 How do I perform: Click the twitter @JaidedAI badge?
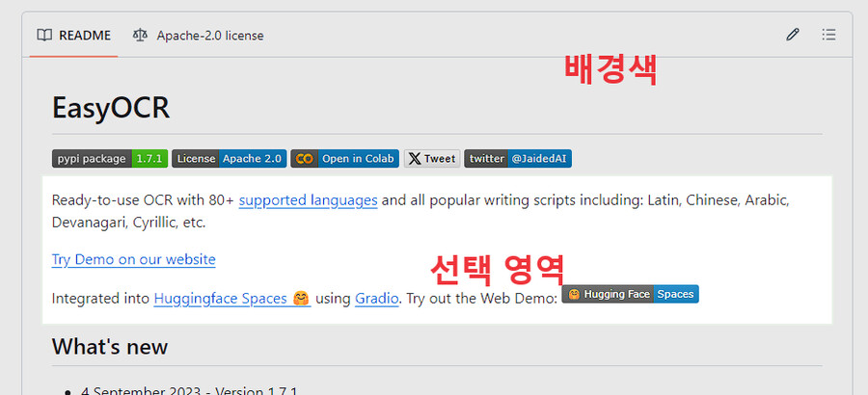click(x=518, y=159)
